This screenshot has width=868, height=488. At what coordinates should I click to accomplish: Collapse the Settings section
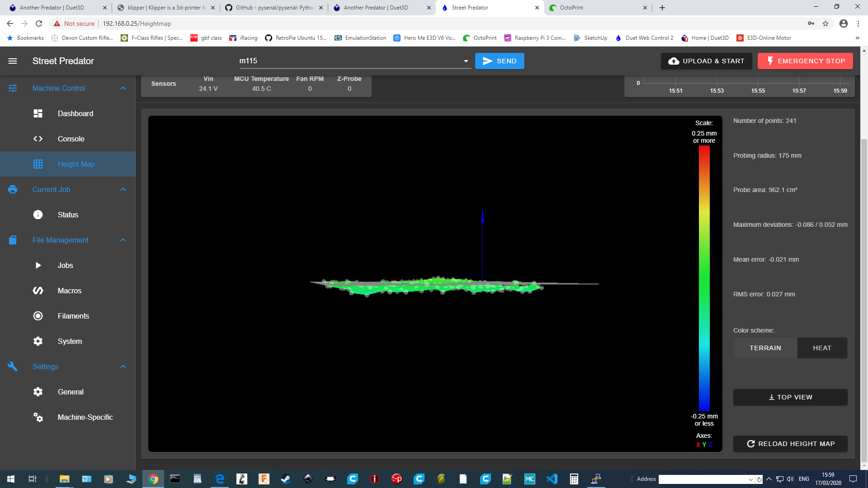pos(123,366)
